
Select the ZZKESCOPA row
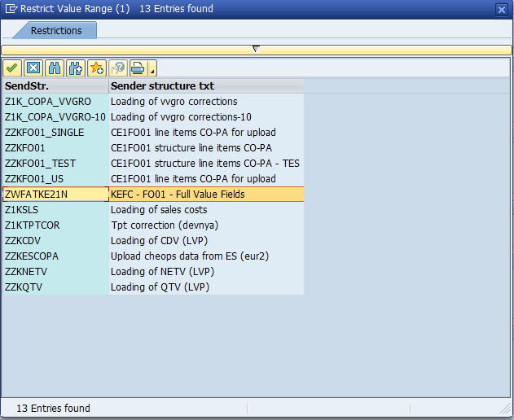(x=55, y=256)
